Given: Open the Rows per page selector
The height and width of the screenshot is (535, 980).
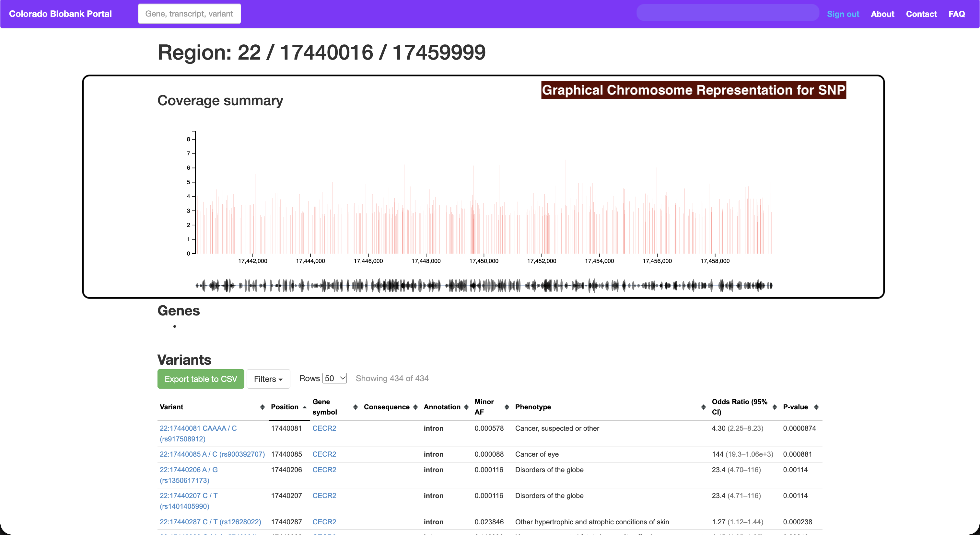Looking at the screenshot, I should click(334, 378).
